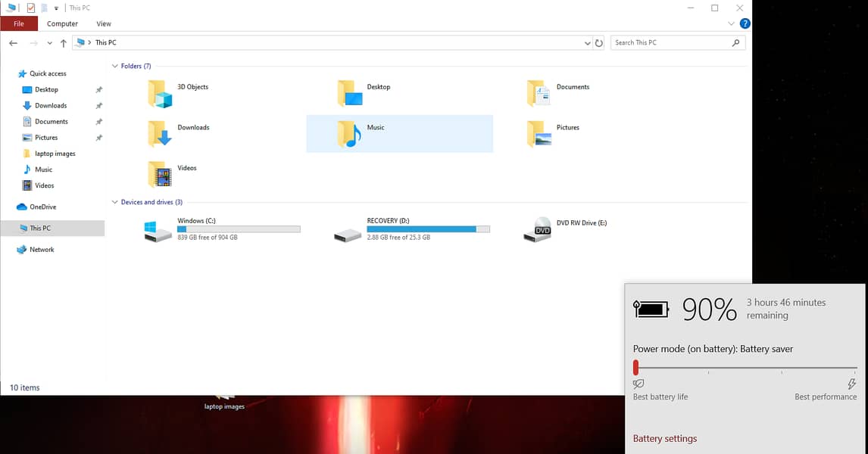Go up one level with up arrow

pos(64,43)
